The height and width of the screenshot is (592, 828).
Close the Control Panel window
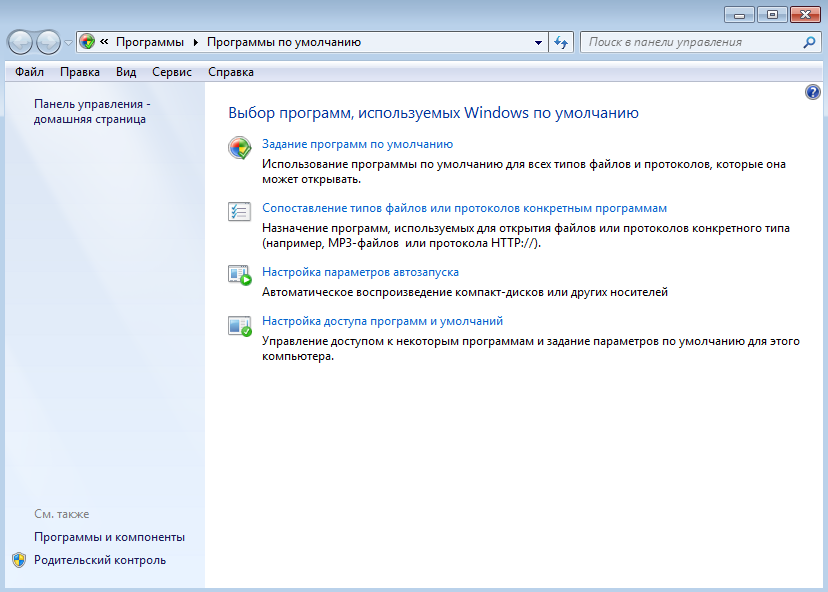[x=805, y=15]
